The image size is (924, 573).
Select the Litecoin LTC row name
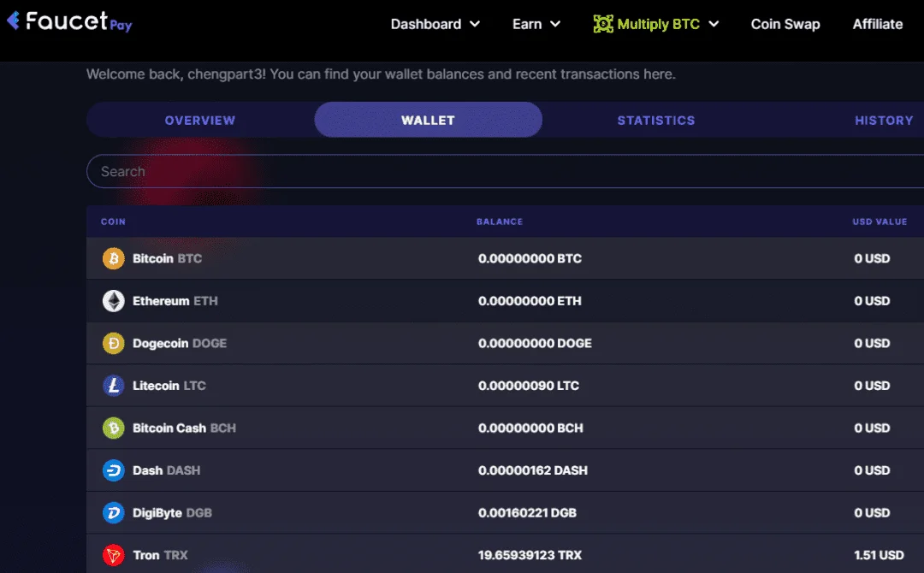click(169, 386)
